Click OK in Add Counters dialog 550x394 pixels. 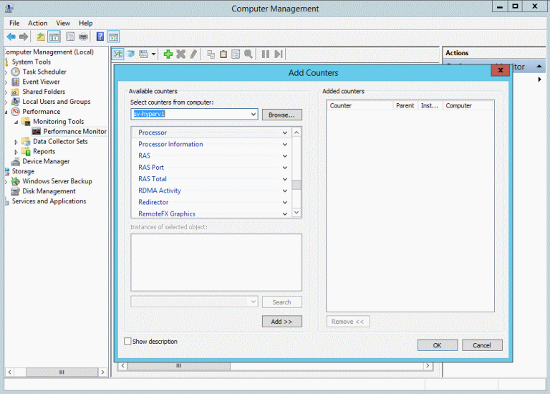(x=437, y=345)
